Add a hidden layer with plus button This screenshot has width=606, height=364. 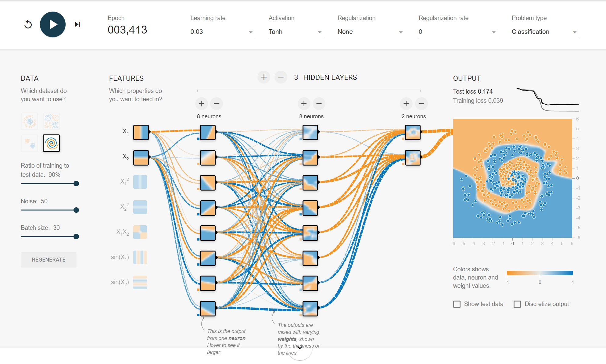click(264, 77)
